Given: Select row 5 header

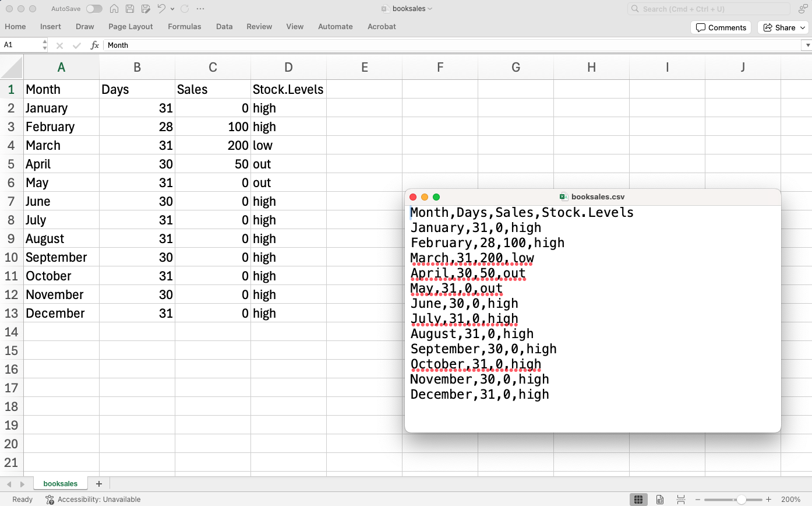Looking at the screenshot, I should point(12,164).
